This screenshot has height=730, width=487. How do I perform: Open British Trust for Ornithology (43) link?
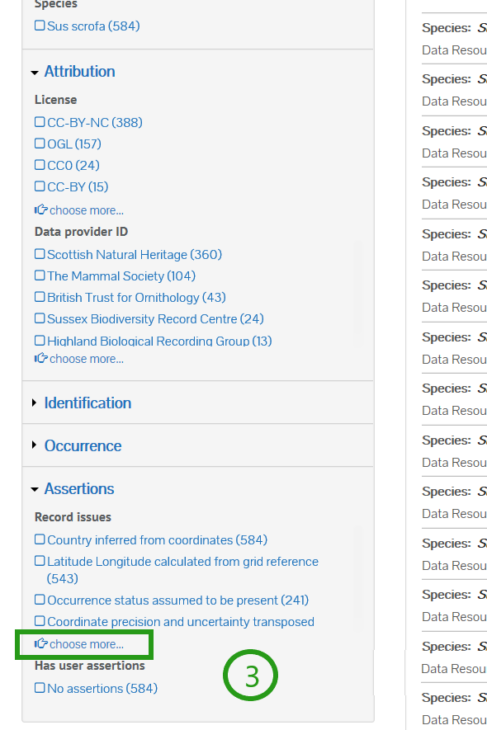pyautogui.click(x=136, y=297)
